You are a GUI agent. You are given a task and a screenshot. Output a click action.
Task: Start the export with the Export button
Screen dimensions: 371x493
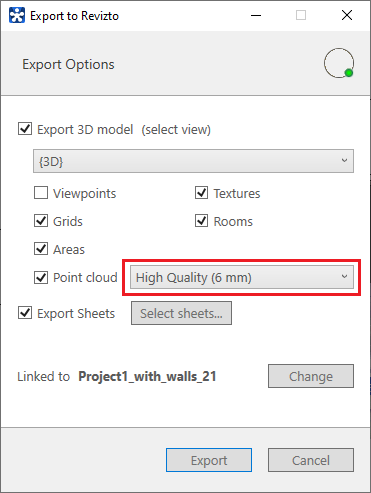coord(209,460)
